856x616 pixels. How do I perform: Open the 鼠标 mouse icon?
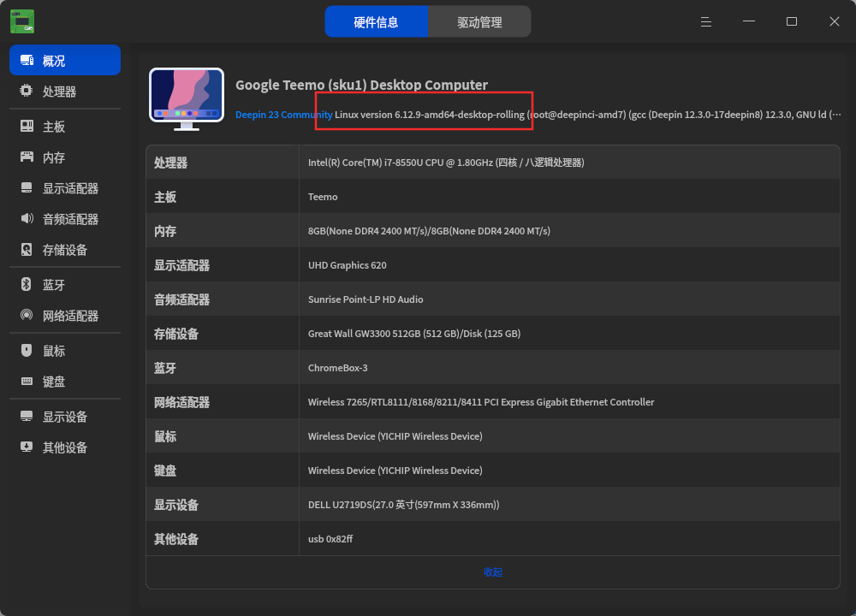27,350
